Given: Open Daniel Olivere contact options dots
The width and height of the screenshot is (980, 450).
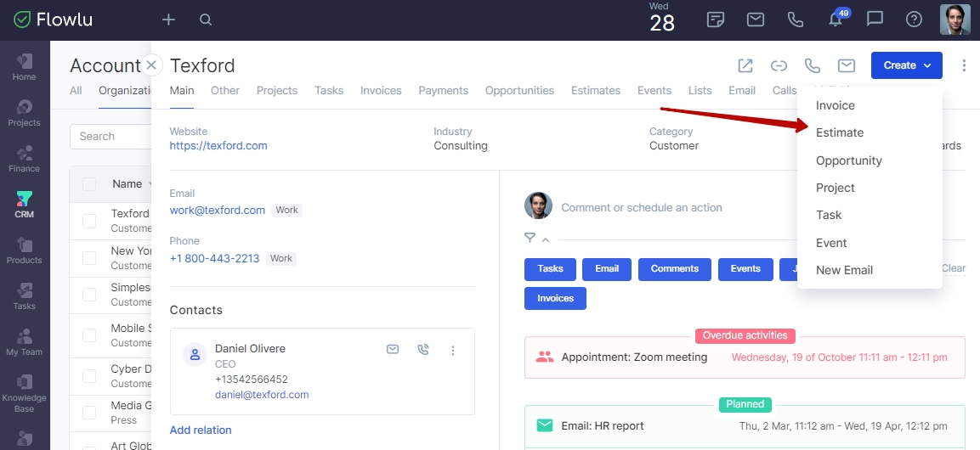Looking at the screenshot, I should pos(453,351).
